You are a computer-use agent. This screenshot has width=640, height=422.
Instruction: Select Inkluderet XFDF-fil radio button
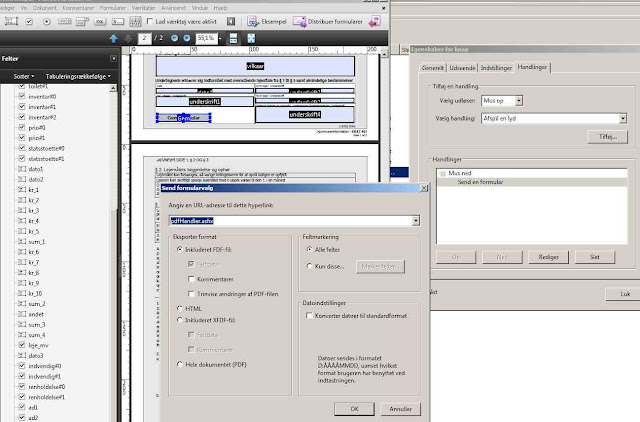(x=180, y=320)
